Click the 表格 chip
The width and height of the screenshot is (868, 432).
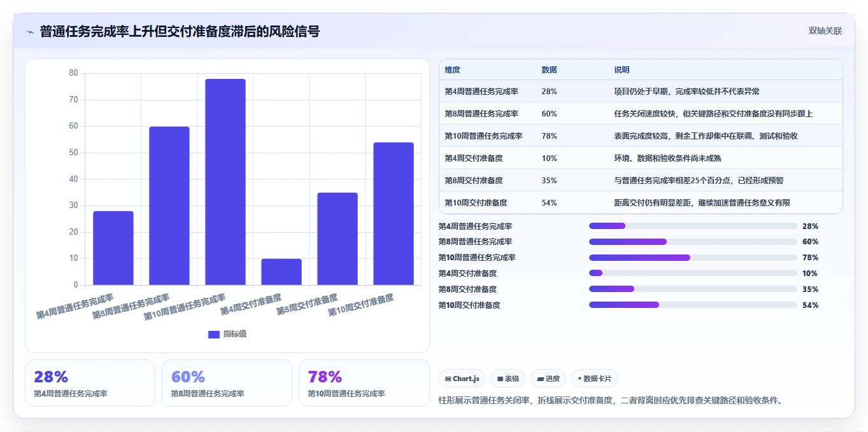click(x=508, y=379)
